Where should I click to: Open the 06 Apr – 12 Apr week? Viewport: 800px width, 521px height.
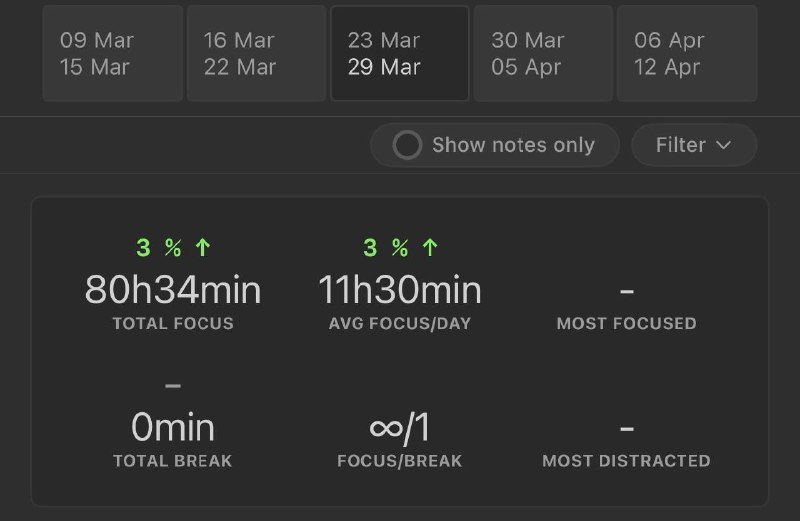tap(686, 54)
